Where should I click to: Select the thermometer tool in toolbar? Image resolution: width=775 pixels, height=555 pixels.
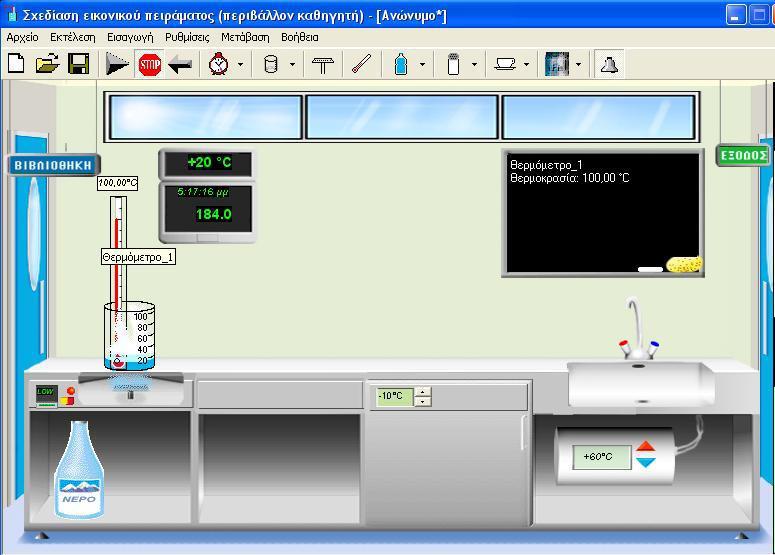point(361,64)
